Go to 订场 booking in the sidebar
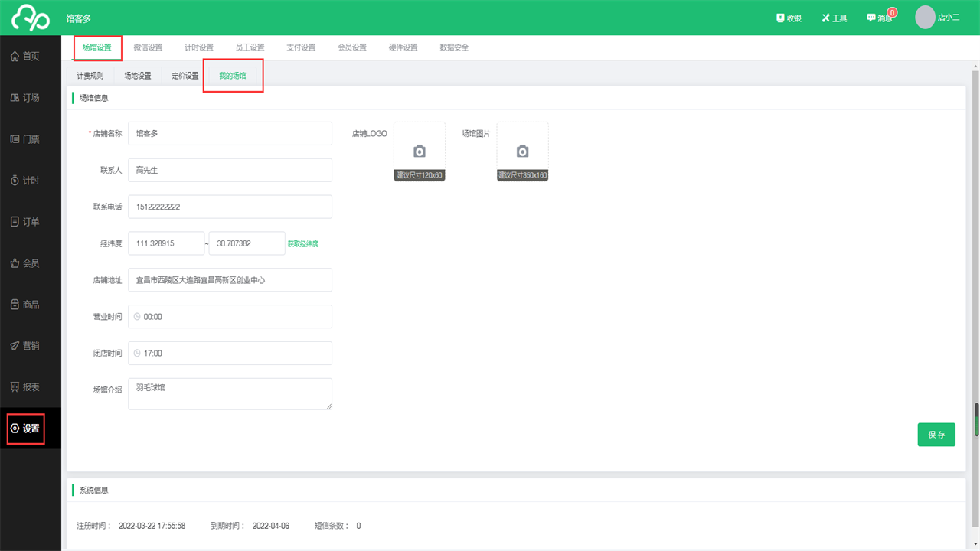This screenshot has width=980, height=551. (x=31, y=98)
